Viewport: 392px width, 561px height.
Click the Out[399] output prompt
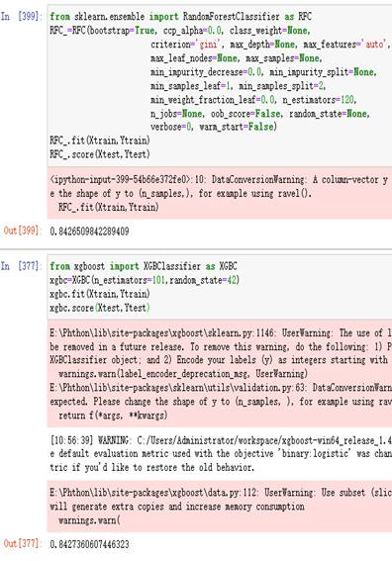pos(23,231)
